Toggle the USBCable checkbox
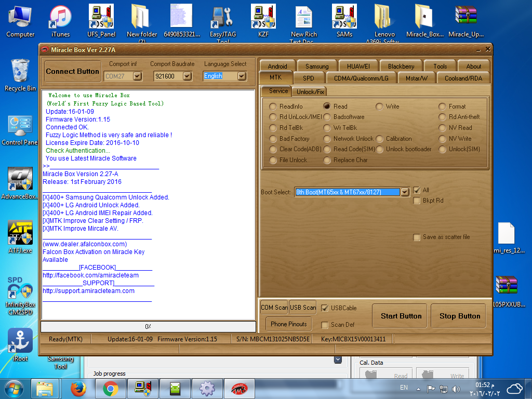532x399 pixels. coord(325,308)
